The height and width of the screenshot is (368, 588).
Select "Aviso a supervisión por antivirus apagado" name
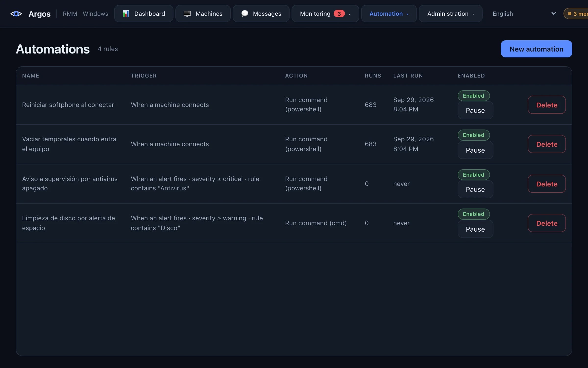(70, 184)
